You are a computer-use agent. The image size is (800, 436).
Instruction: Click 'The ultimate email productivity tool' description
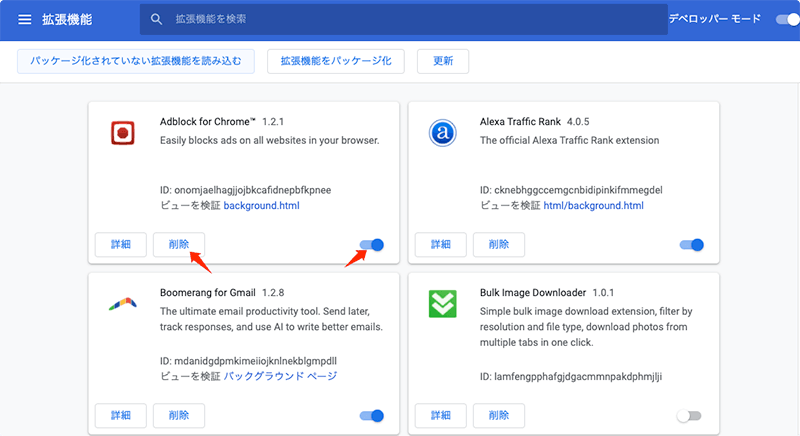(271, 319)
